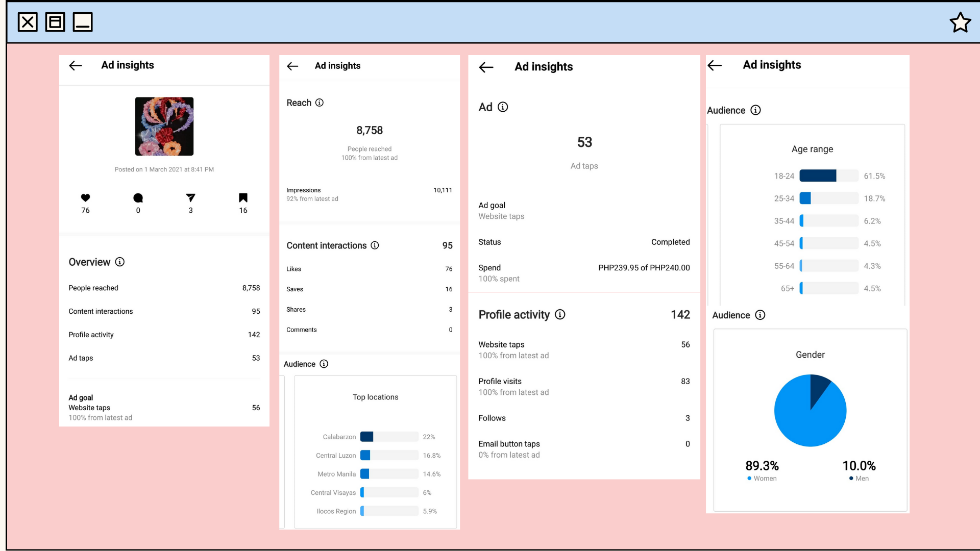Tap the bookmark saves icon showing 16
This screenshot has width=980, height=551.
click(243, 198)
